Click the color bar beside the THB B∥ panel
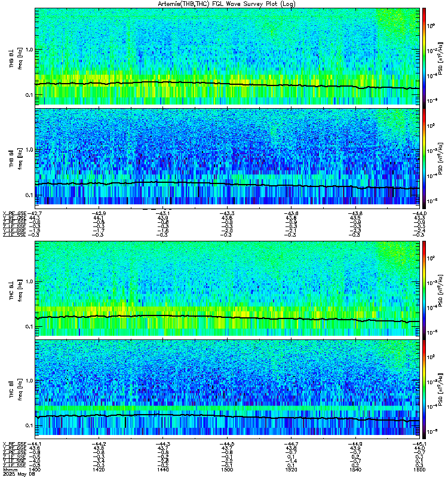 click(424, 158)
